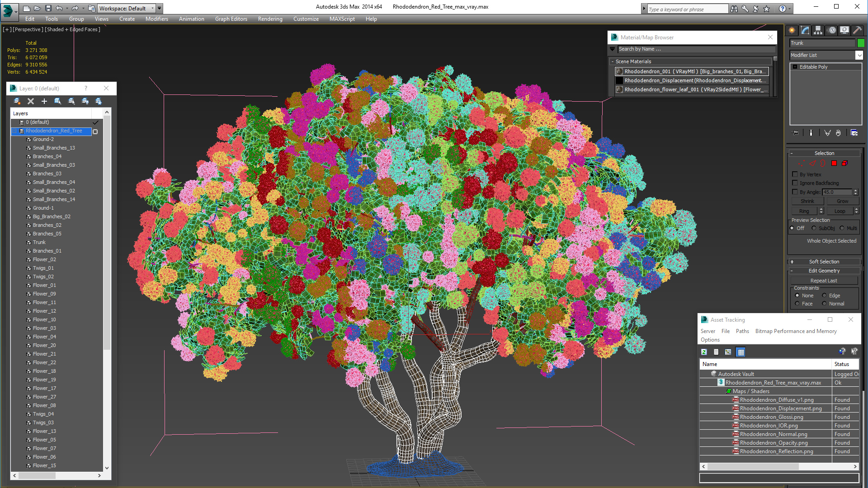Image resolution: width=868 pixels, height=488 pixels.
Task: Enable the Ignore Backfacing checkbox
Action: pos(795,183)
